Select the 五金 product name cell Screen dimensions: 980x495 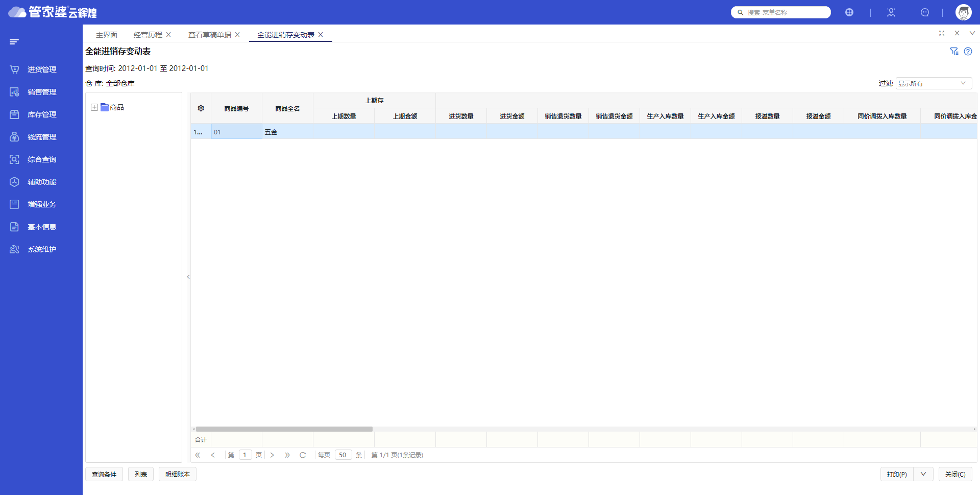coord(288,132)
